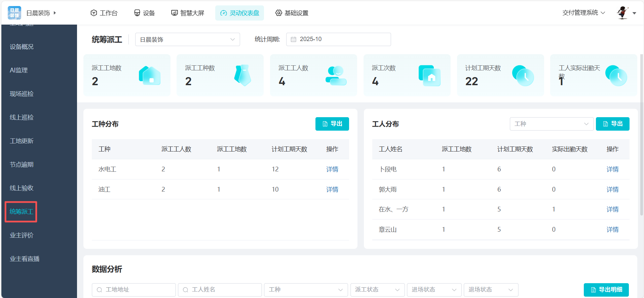The height and width of the screenshot is (298, 644).
Task: Click the icon on 派工次数 card
Action: pyautogui.click(x=429, y=75)
